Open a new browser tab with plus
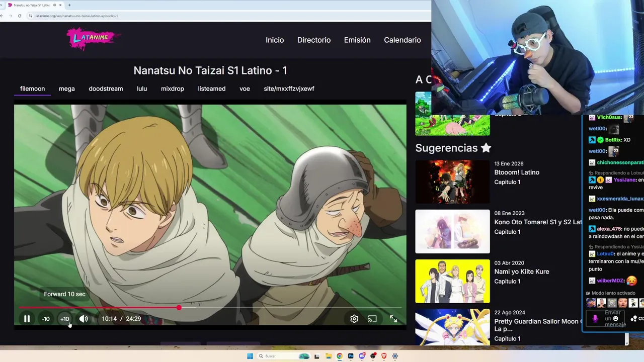 tap(69, 5)
